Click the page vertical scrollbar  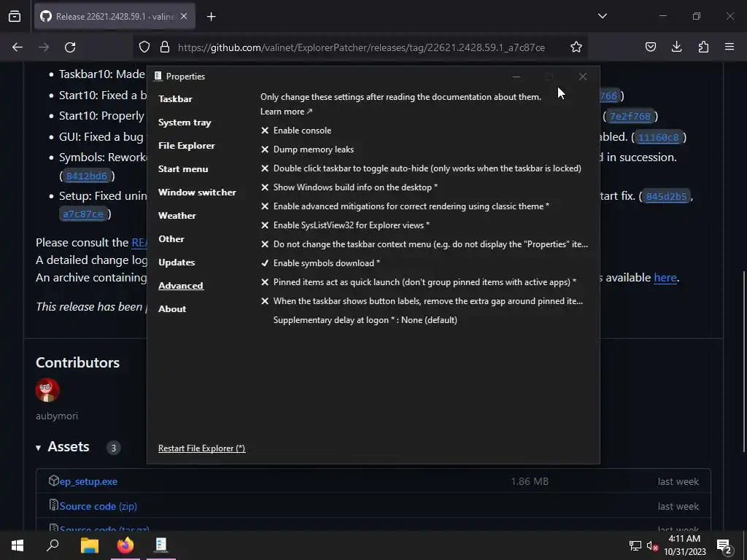(x=743, y=362)
